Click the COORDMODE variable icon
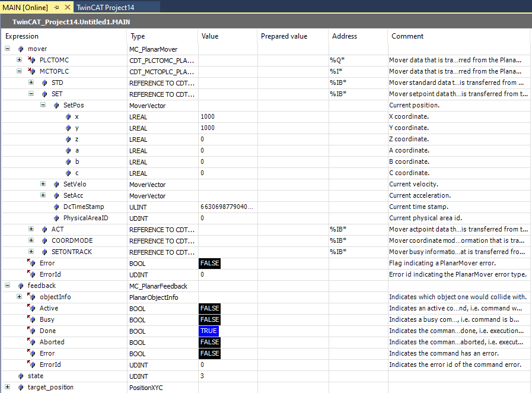Screen dimensions: 532x393 pyautogui.click(x=44, y=240)
